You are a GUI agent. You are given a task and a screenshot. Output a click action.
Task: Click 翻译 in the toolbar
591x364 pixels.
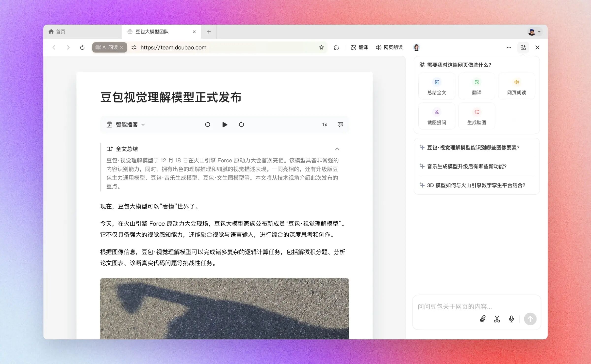pos(359,47)
